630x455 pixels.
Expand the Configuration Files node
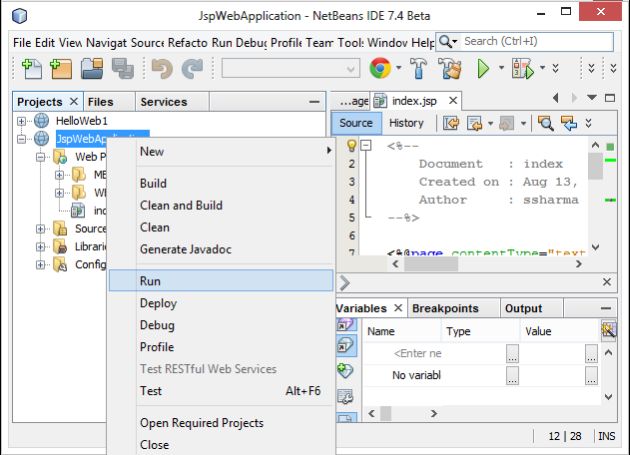pyautogui.click(x=41, y=264)
